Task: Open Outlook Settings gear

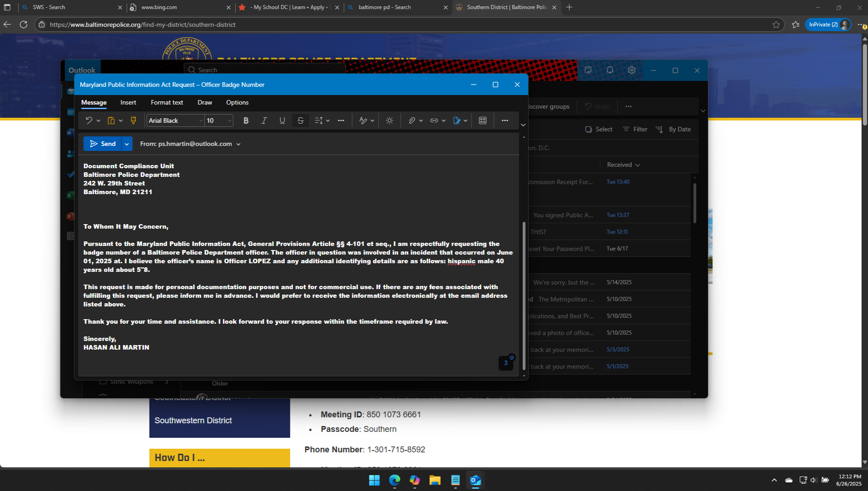Action: coord(632,70)
